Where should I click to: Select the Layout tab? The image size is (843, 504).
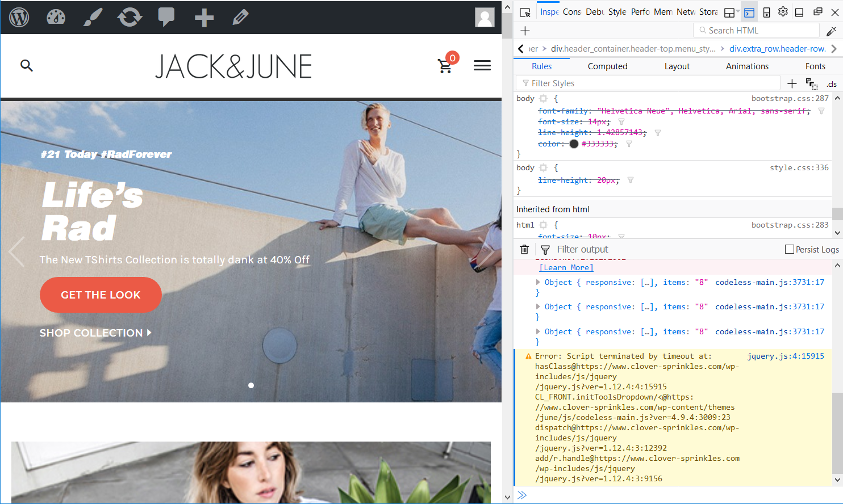pyautogui.click(x=677, y=66)
